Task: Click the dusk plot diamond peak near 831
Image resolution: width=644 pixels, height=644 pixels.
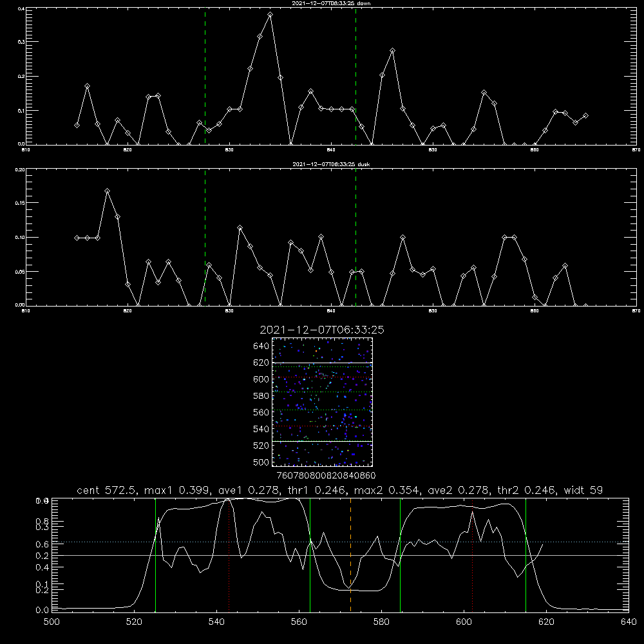Action: (x=240, y=227)
